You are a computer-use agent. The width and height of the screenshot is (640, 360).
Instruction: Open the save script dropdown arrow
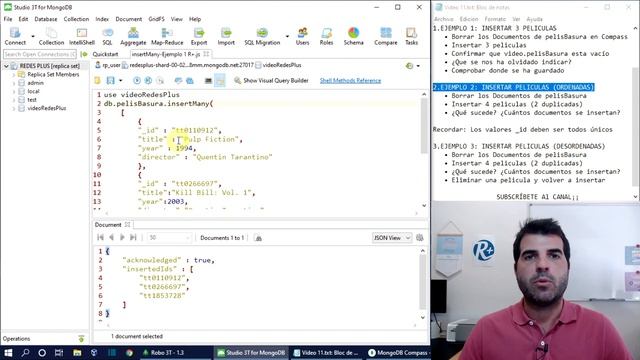tap(120, 80)
